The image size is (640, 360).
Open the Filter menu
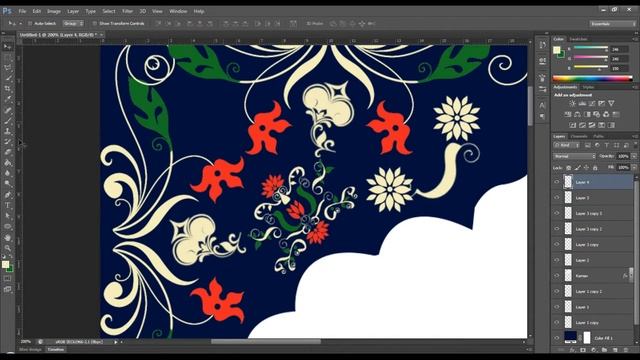(127, 11)
